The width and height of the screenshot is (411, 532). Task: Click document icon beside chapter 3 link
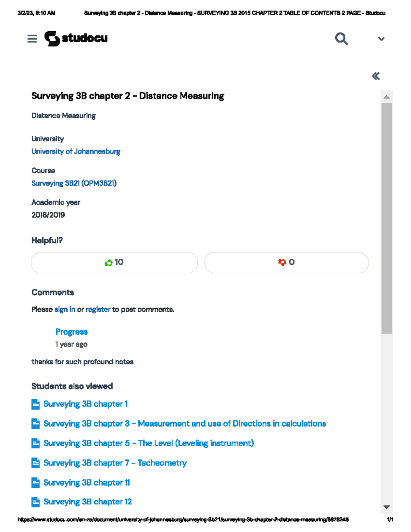click(x=35, y=424)
